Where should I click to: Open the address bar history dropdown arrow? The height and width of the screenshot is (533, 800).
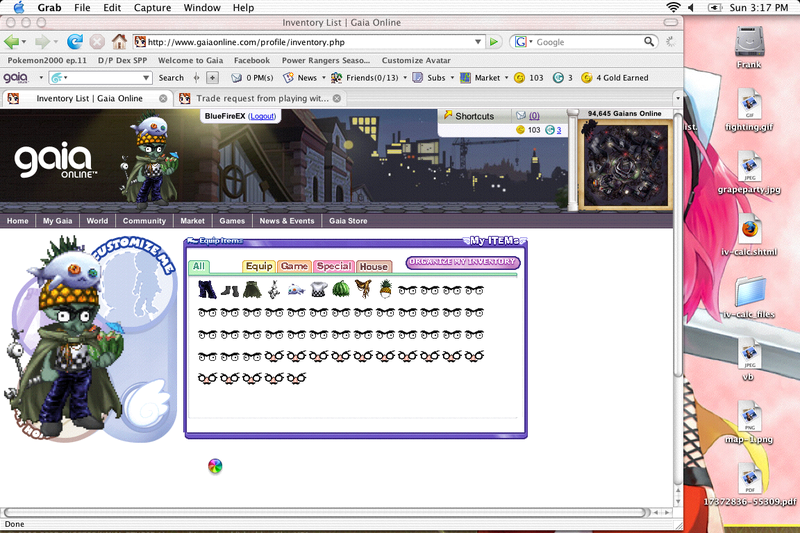pyautogui.click(x=478, y=42)
